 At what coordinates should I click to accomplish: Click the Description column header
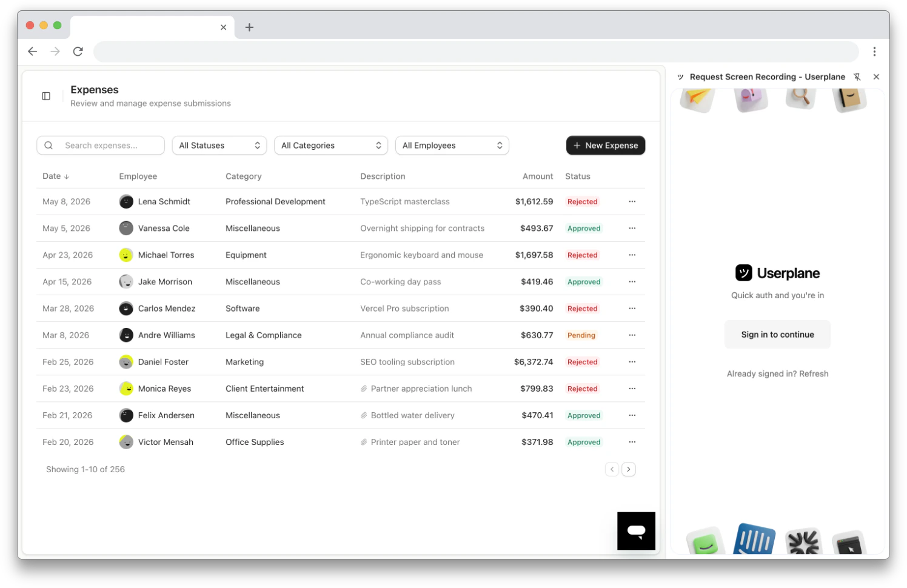pyautogui.click(x=383, y=176)
